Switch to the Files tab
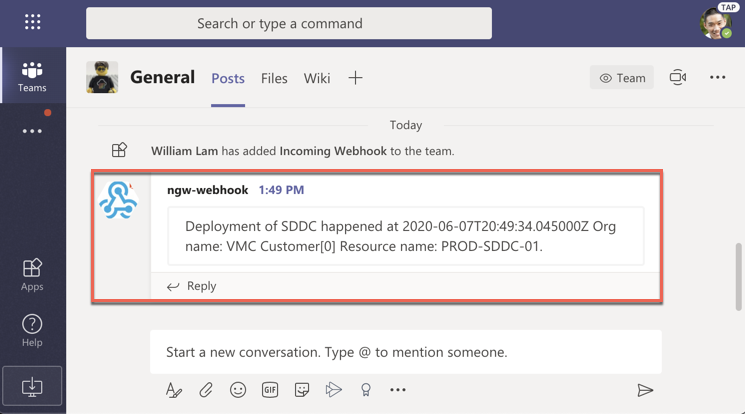Screen dimensions: 745x414 pyautogui.click(x=274, y=78)
